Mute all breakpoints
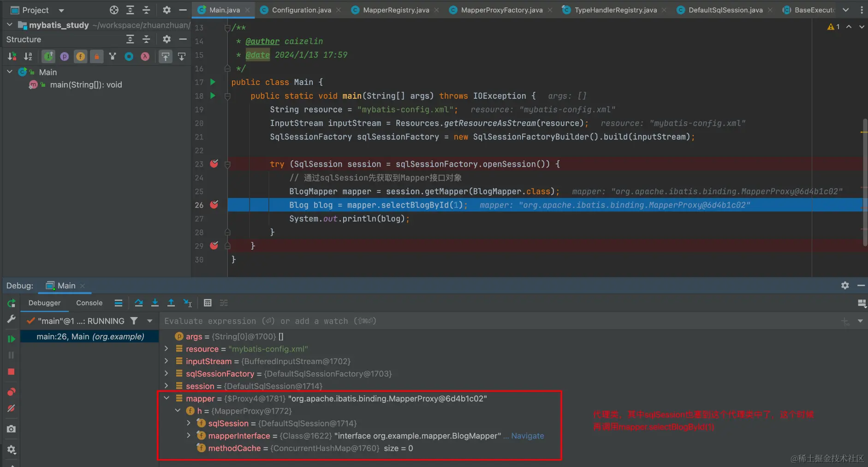This screenshot has height=467, width=868. 12,408
